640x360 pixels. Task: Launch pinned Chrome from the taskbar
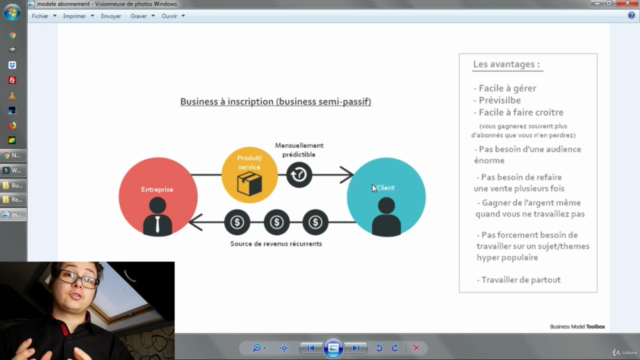click(x=12, y=36)
